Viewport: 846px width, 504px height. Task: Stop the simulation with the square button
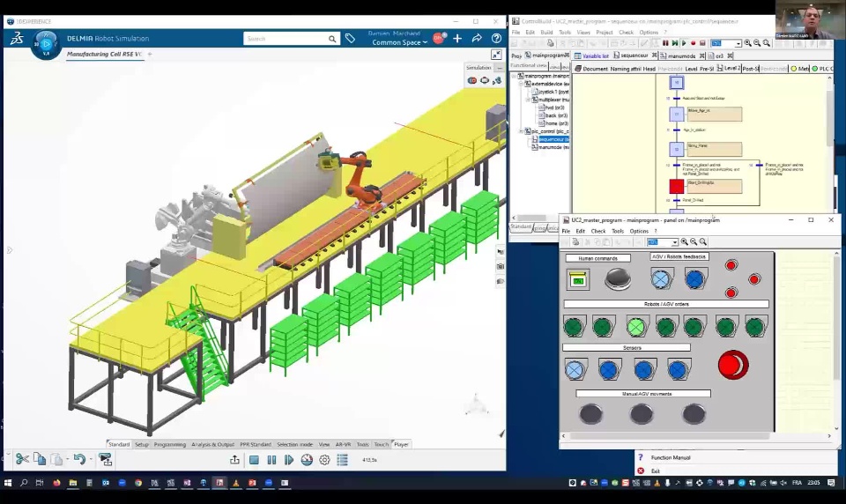[254, 460]
